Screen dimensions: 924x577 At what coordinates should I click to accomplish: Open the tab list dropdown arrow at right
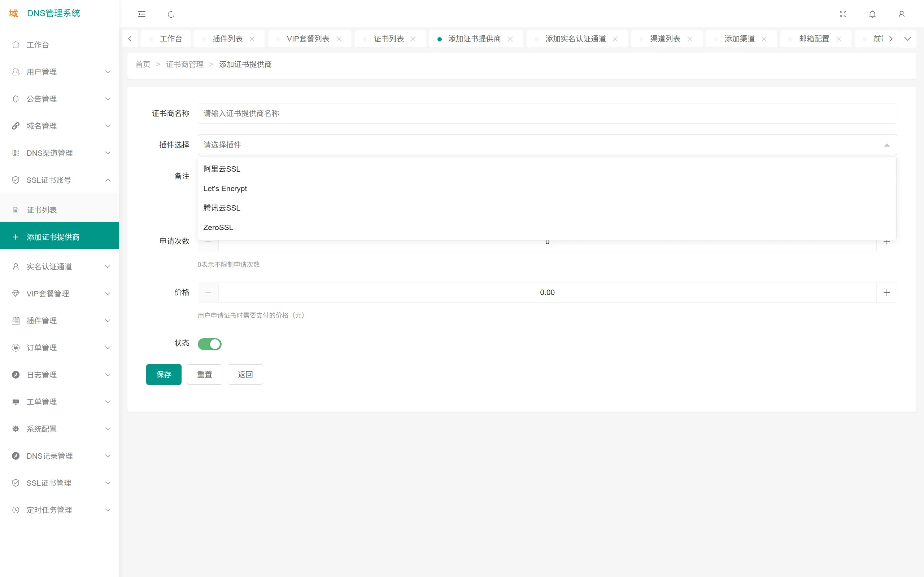tap(908, 39)
